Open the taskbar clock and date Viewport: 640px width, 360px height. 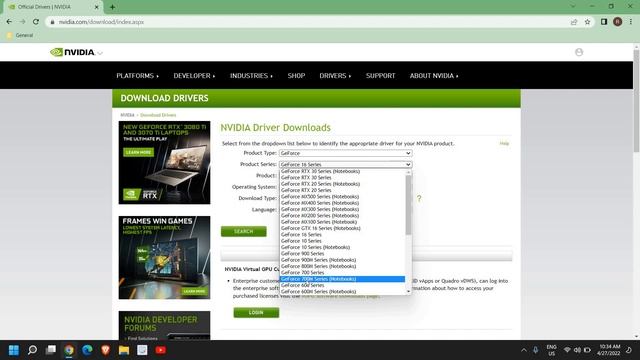click(608, 350)
